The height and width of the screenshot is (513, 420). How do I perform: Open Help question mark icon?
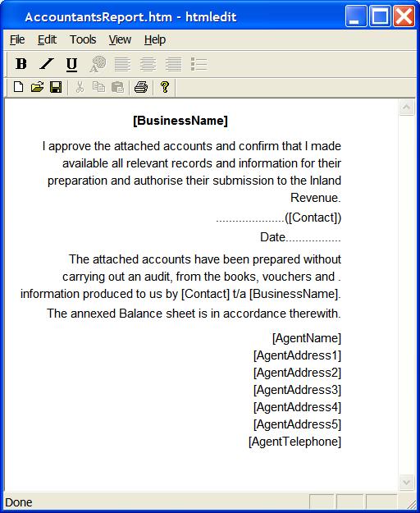point(164,87)
